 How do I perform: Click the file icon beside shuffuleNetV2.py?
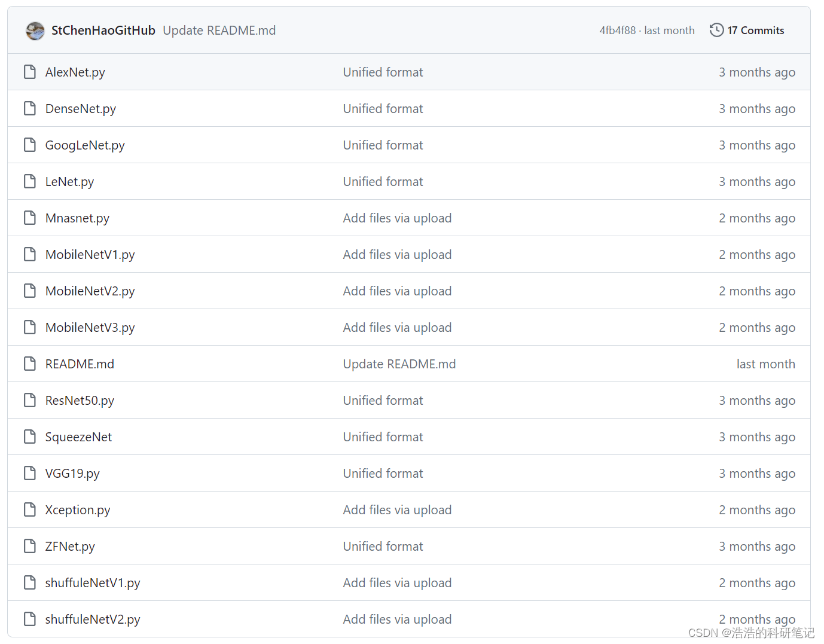point(30,619)
